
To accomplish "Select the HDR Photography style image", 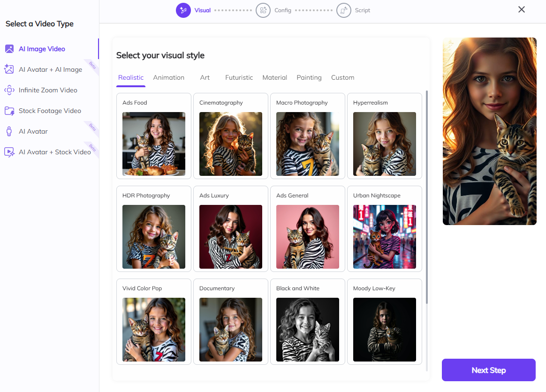I will (x=154, y=237).
